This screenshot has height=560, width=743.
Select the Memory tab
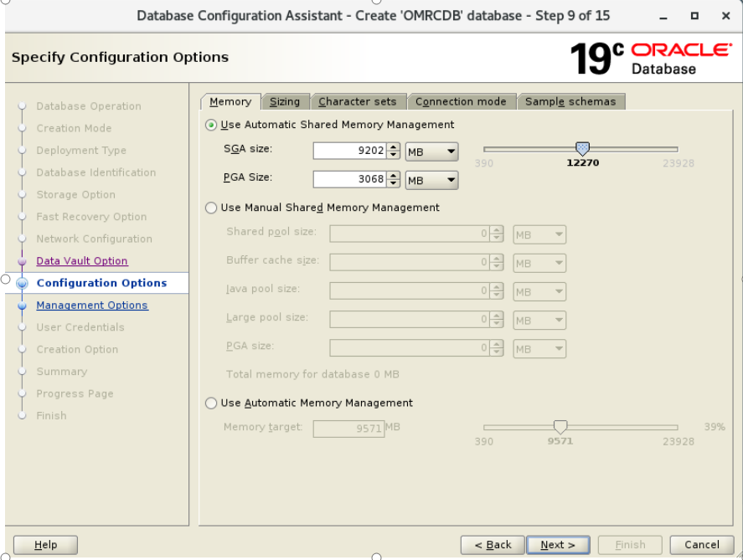tap(230, 101)
